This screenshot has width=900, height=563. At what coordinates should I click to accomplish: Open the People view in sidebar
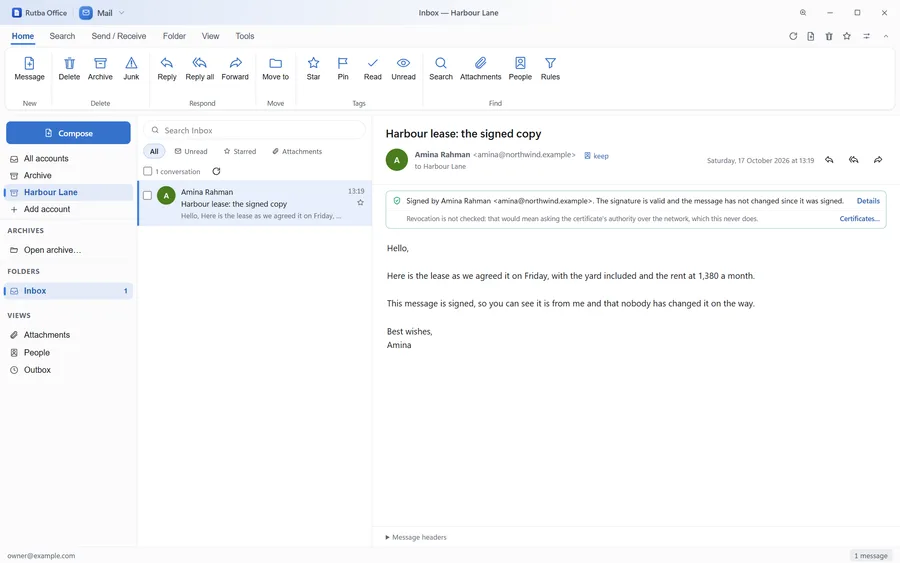68,352
